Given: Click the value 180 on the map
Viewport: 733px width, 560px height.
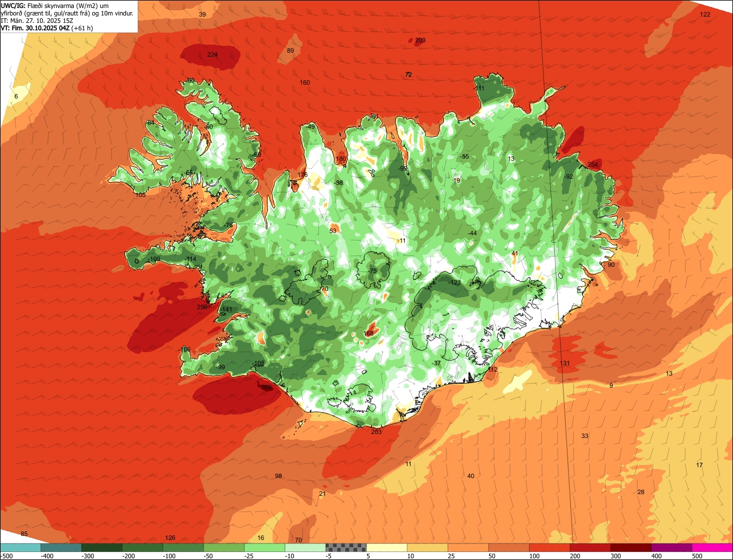Looking at the screenshot, I should (341, 159).
